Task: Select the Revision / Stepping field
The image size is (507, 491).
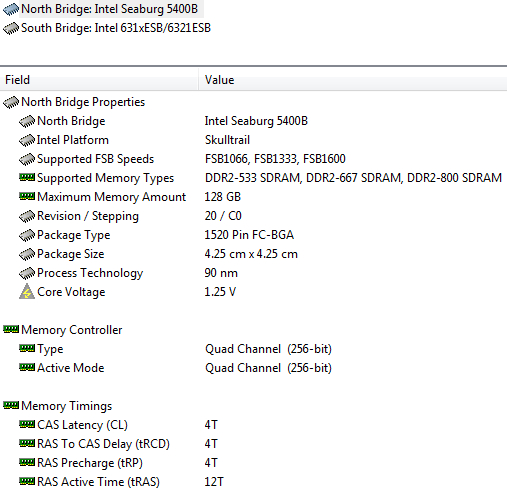Action: (x=88, y=216)
